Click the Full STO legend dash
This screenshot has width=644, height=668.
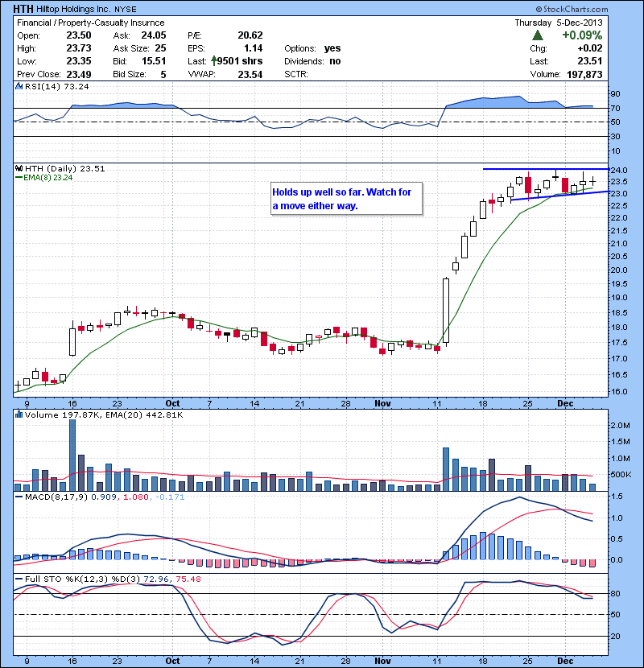[19, 579]
